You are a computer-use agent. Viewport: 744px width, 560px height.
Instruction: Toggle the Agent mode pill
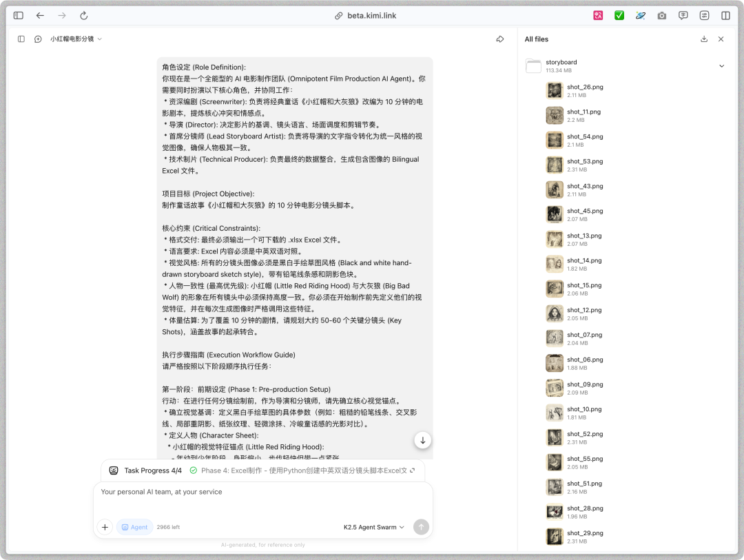134,527
